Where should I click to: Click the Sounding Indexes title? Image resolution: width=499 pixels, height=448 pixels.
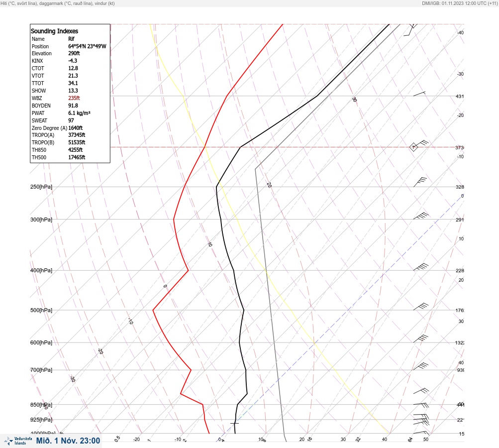click(54, 31)
